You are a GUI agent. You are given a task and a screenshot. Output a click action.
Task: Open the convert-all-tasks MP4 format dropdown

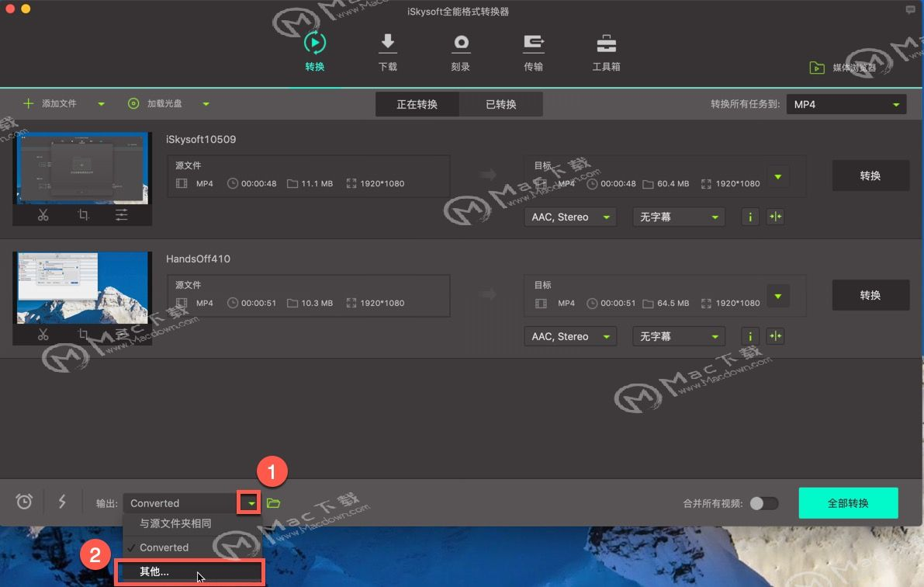point(846,104)
